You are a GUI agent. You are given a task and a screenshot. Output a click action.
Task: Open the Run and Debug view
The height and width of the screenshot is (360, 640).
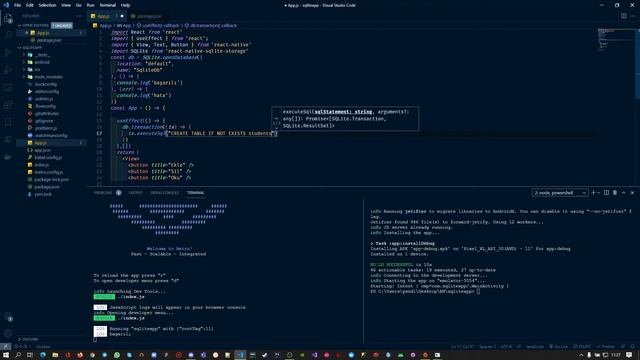click(8, 70)
